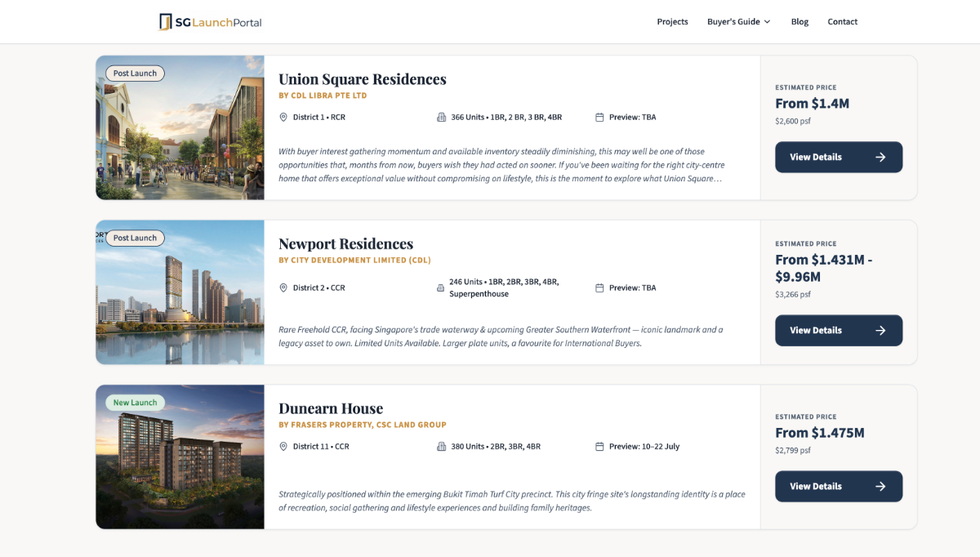
Task: Click the location pin icon beside District 1
Action: click(283, 118)
